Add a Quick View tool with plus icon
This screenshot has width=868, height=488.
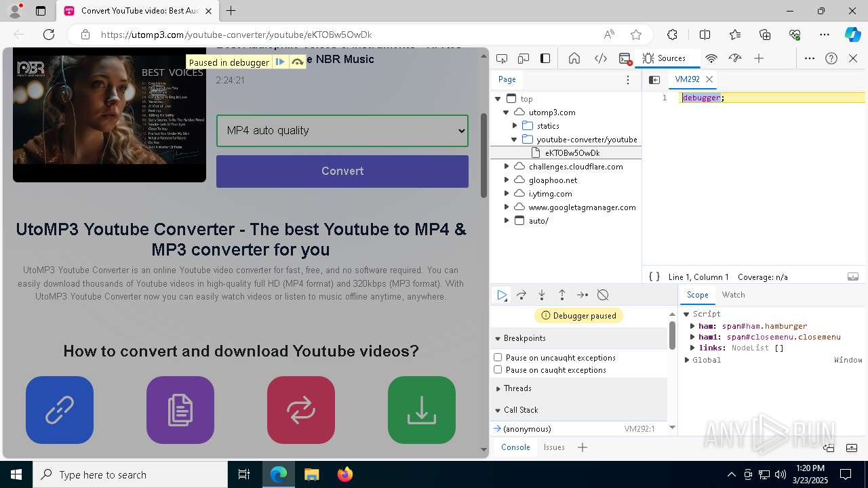(x=583, y=447)
